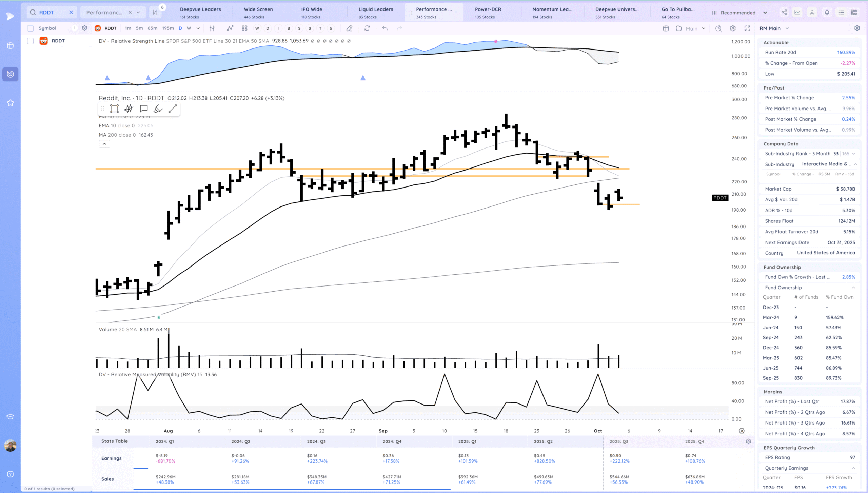
Task: Click the Sales row in Stats Table
Action: coord(107,479)
